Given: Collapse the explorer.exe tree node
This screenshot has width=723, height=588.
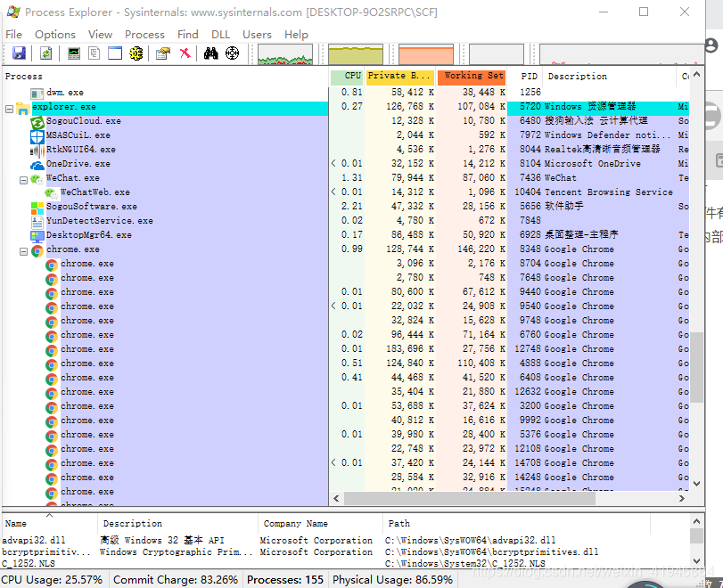Looking at the screenshot, I should click(9, 110).
